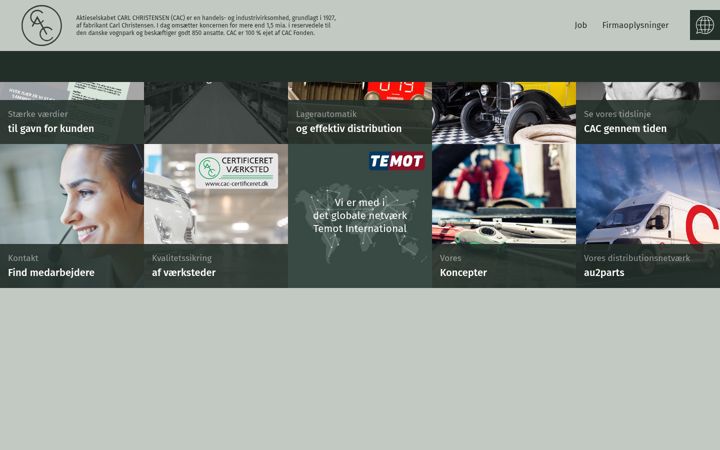
Task: Click the mechanic workshop tools photo
Action: tap(504, 194)
